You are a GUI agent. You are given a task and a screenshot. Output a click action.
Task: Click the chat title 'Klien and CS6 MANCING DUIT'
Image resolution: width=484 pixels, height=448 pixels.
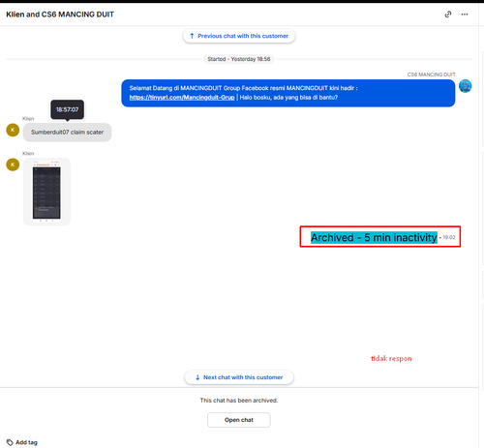pyautogui.click(x=60, y=15)
